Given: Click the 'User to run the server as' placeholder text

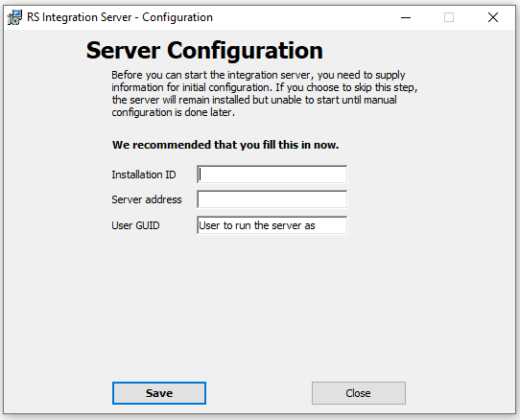Looking at the screenshot, I should click(257, 225).
